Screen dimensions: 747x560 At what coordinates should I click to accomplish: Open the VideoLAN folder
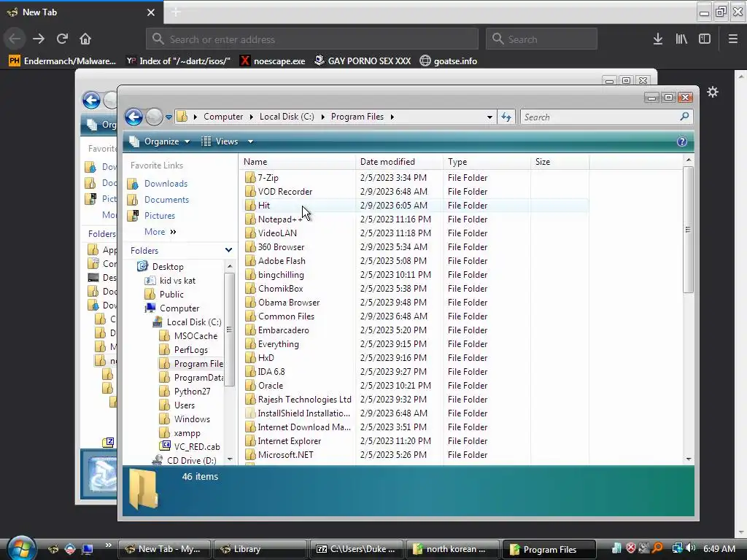tap(277, 233)
